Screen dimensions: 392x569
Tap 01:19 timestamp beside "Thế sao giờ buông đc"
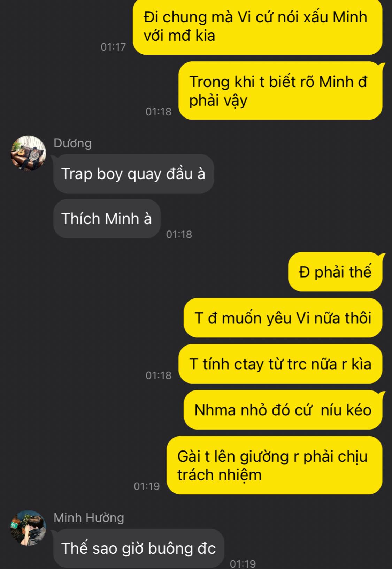pyautogui.click(x=243, y=563)
